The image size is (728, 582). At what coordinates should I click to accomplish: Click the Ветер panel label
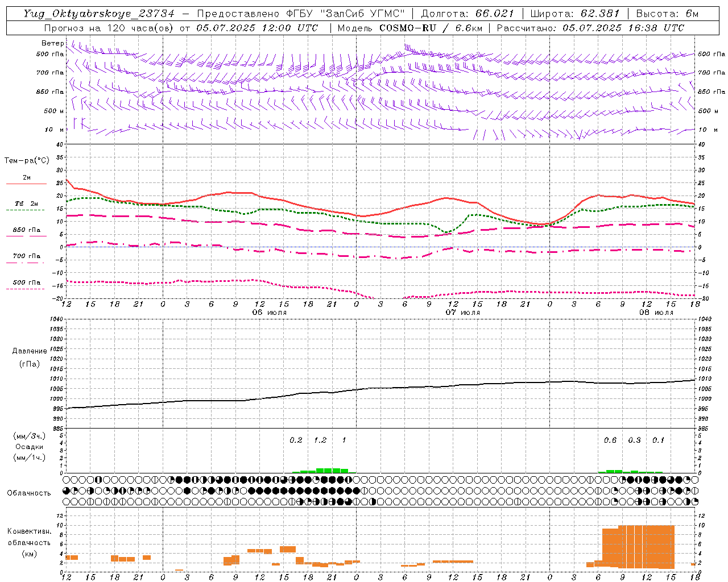[52, 43]
